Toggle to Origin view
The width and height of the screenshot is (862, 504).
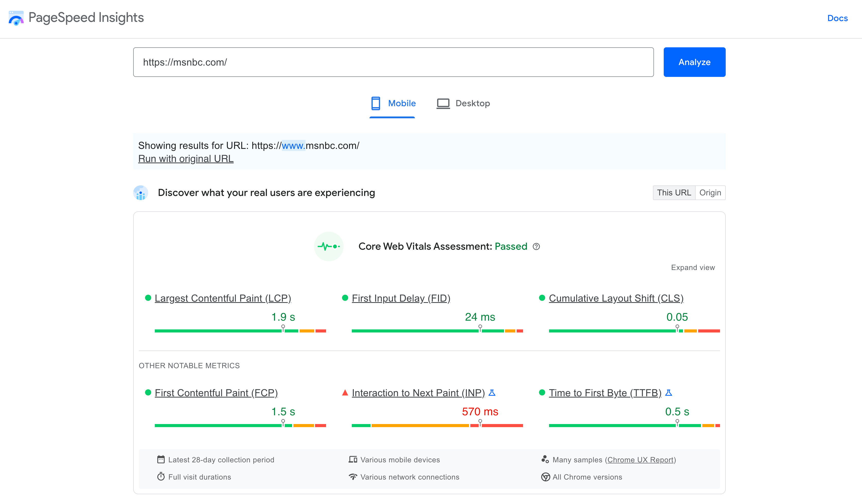click(710, 193)
